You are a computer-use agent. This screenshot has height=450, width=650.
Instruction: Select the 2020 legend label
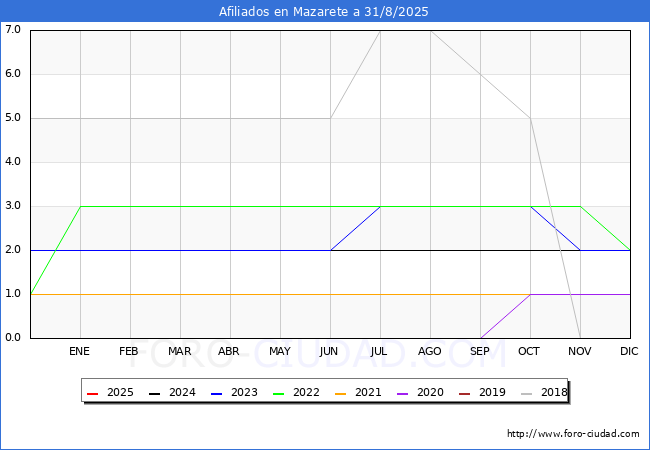point(430,392)
